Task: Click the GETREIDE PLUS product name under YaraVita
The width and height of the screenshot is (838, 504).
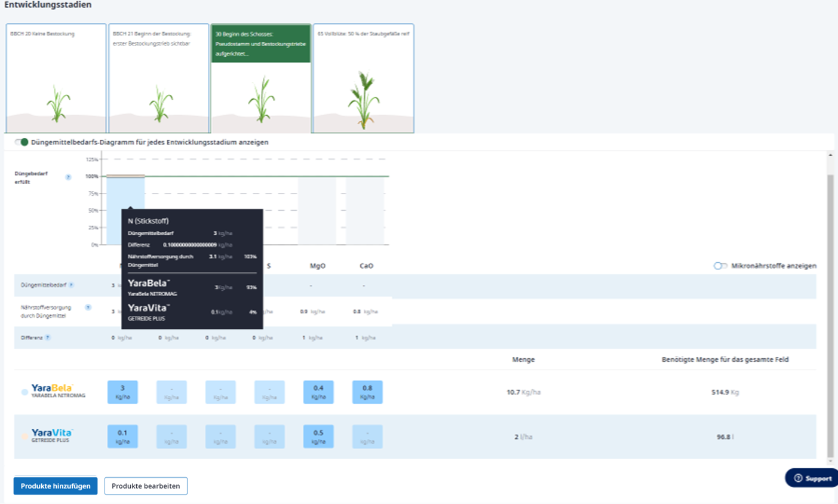Action: (x=50, y=441)
